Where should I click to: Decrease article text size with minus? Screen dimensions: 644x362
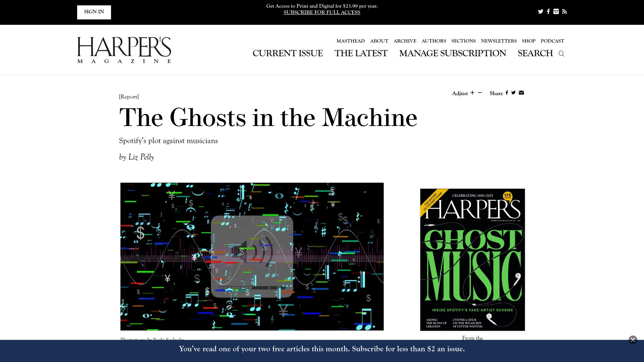click(x=480, y=93)
